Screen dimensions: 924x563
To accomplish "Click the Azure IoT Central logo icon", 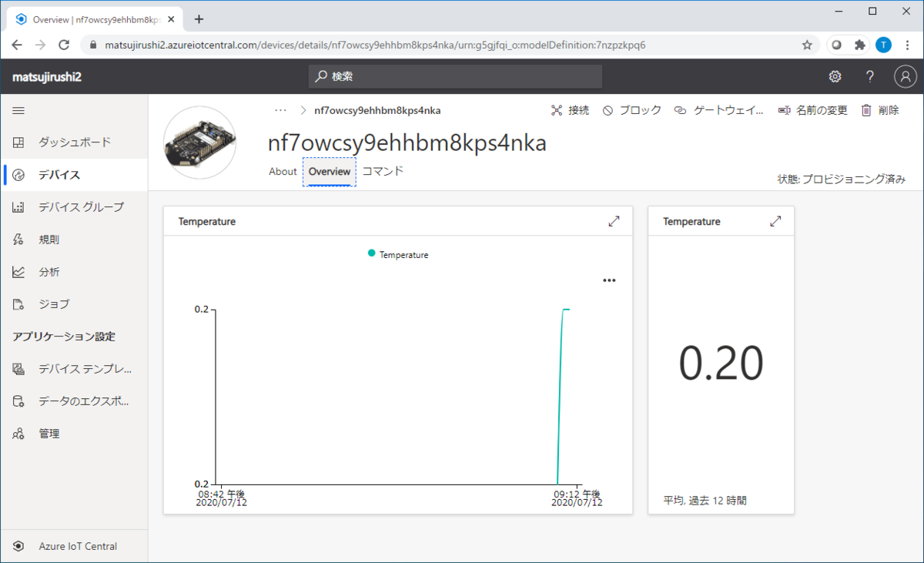I will click(x=18, y=546).
